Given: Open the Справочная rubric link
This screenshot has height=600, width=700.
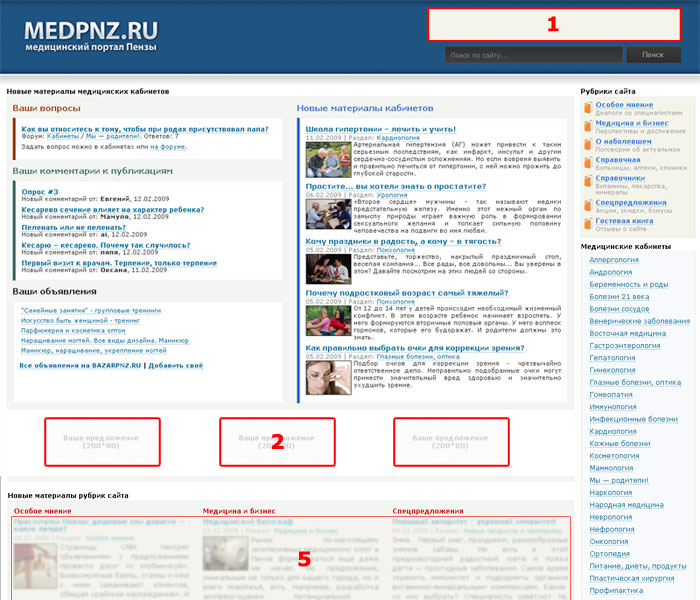Looking at the screenshot, I should click(x=618, y=159).
